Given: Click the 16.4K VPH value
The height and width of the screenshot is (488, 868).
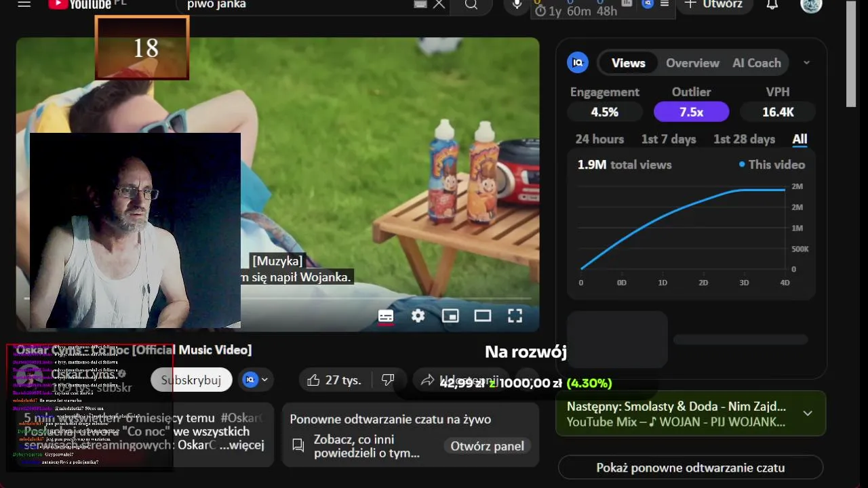Looking at the screenshot, I should 778,112.
